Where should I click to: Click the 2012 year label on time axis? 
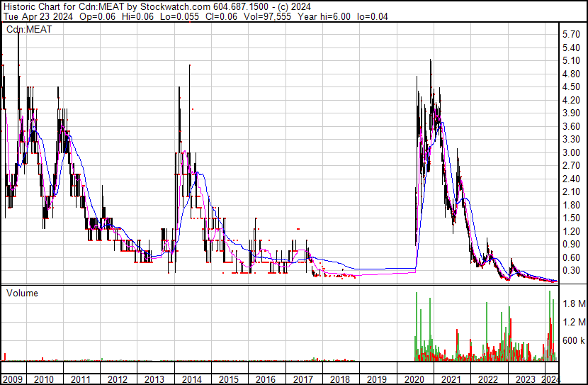[x=118, y=379]
